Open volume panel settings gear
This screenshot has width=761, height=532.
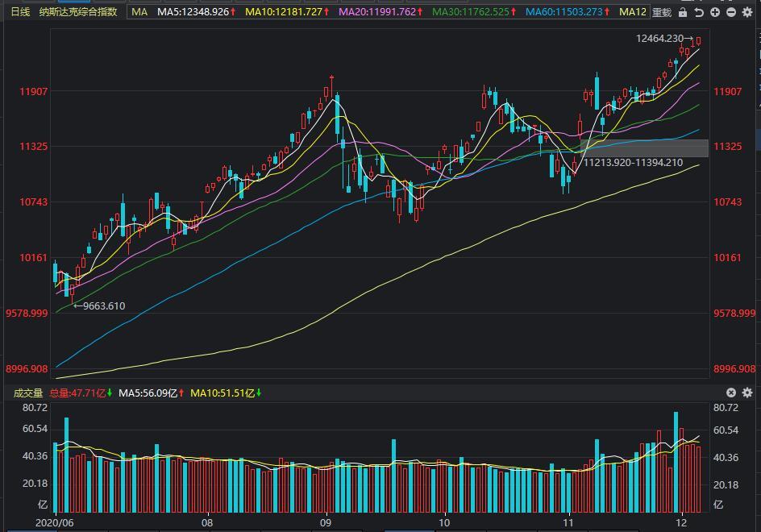tap(747, 393)
